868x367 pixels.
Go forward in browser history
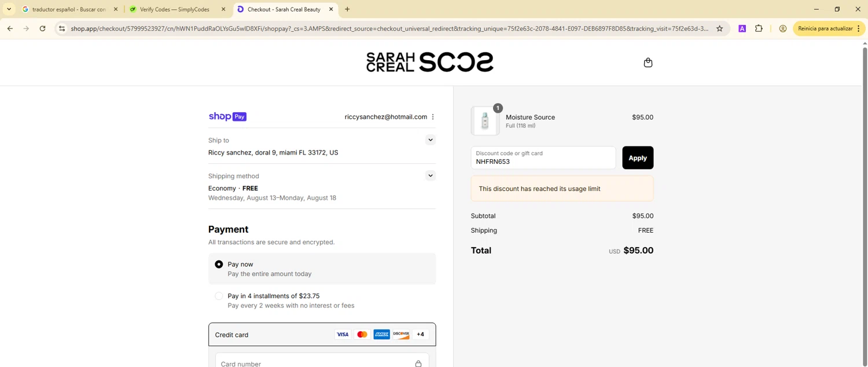pyautogui.click(x=26, y=28)
